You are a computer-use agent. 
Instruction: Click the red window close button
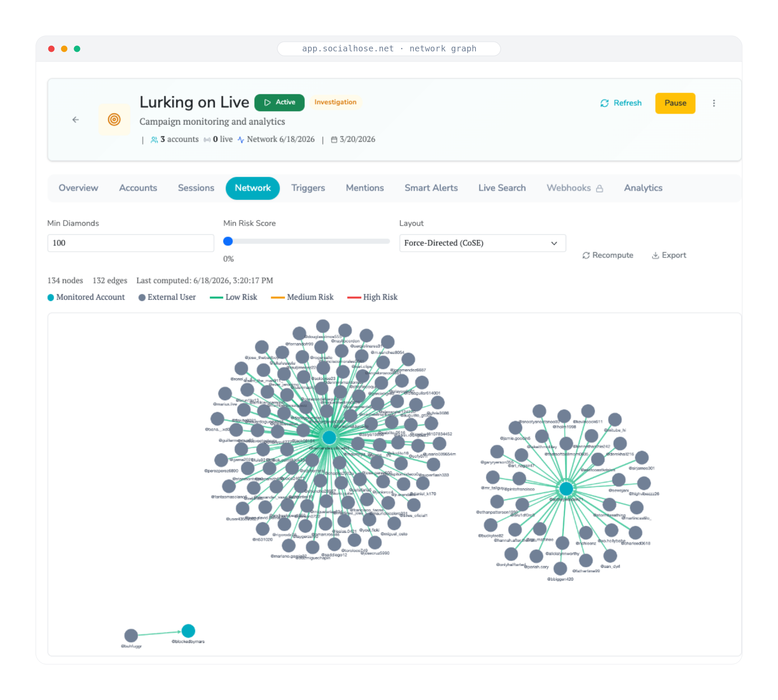point(51,49)
